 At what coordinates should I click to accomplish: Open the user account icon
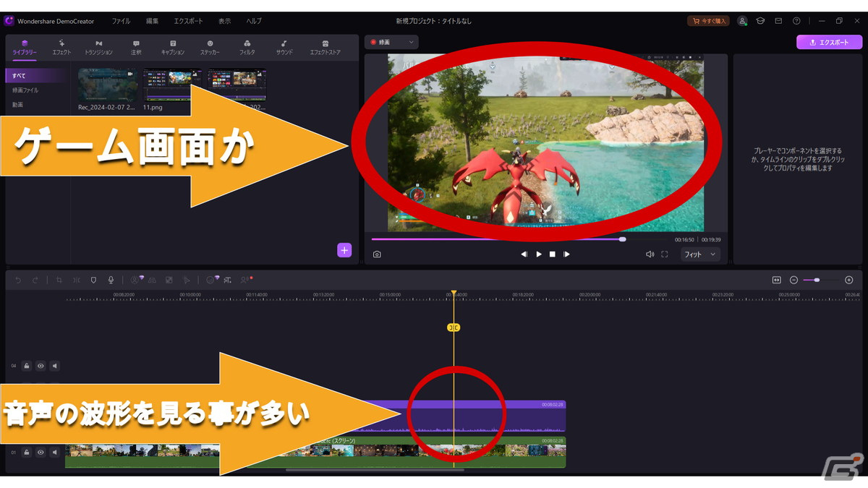pos(743,21)
